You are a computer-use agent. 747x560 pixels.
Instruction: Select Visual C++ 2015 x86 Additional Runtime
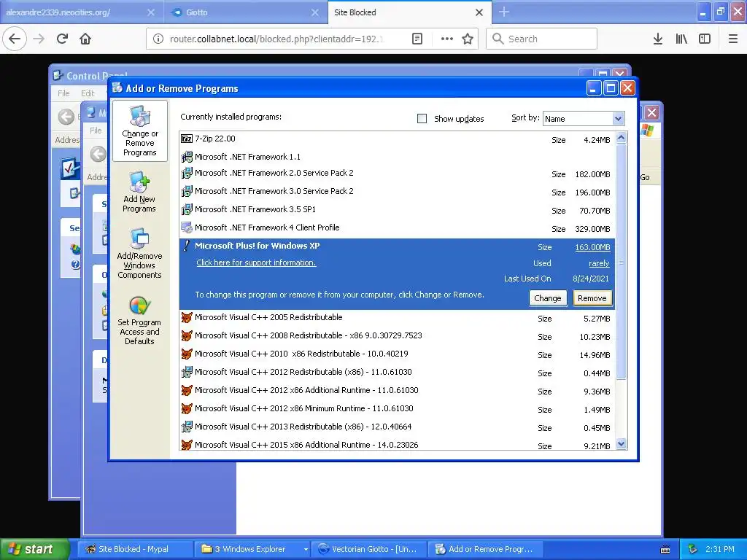point(397,446)
